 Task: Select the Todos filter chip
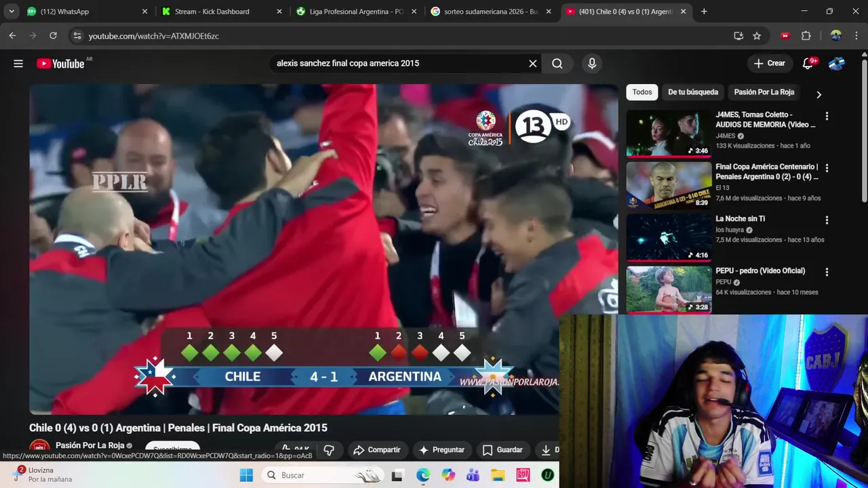[642, 92]
